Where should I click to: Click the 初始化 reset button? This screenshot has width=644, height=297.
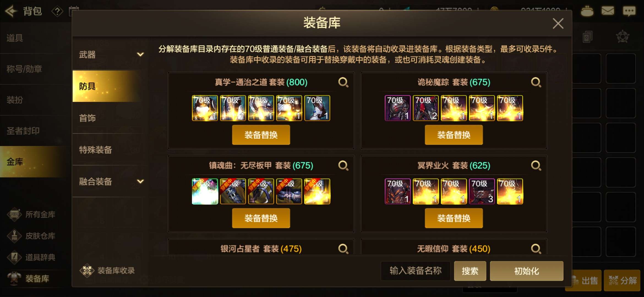526,271
